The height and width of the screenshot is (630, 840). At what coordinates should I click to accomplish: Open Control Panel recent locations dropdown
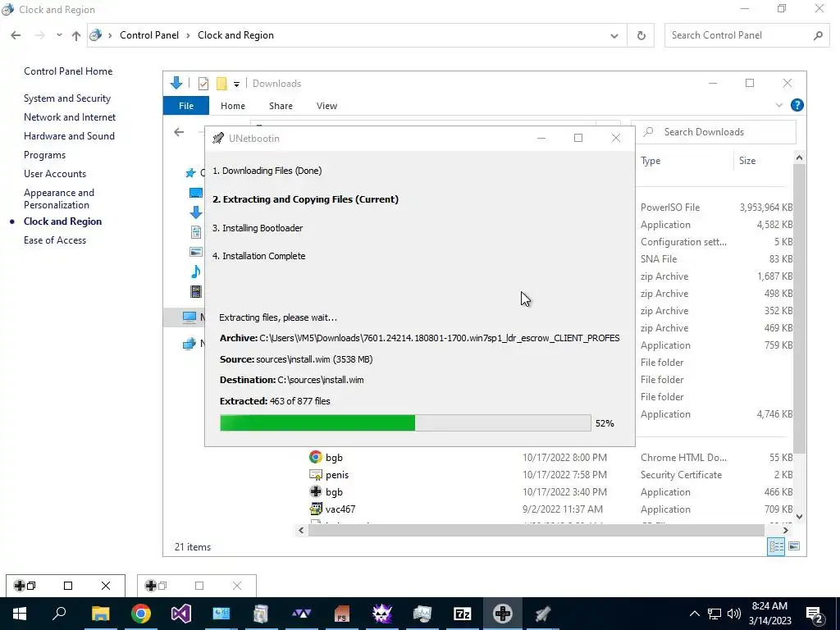[x=59, y=35]
